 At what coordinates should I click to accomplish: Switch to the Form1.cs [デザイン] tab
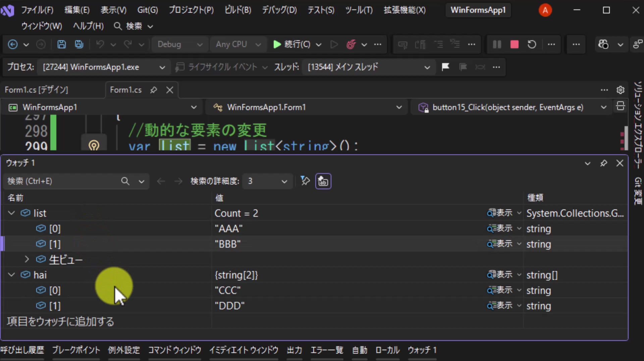pos(36,90)
